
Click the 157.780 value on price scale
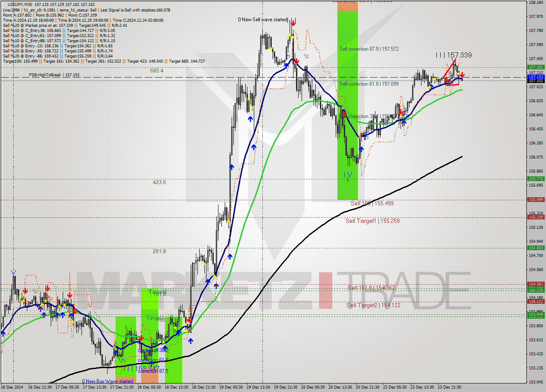[x=536, y=31]
